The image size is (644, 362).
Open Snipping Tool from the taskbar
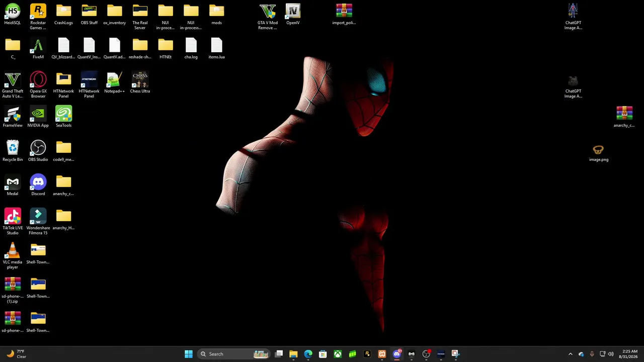point(455,354)
